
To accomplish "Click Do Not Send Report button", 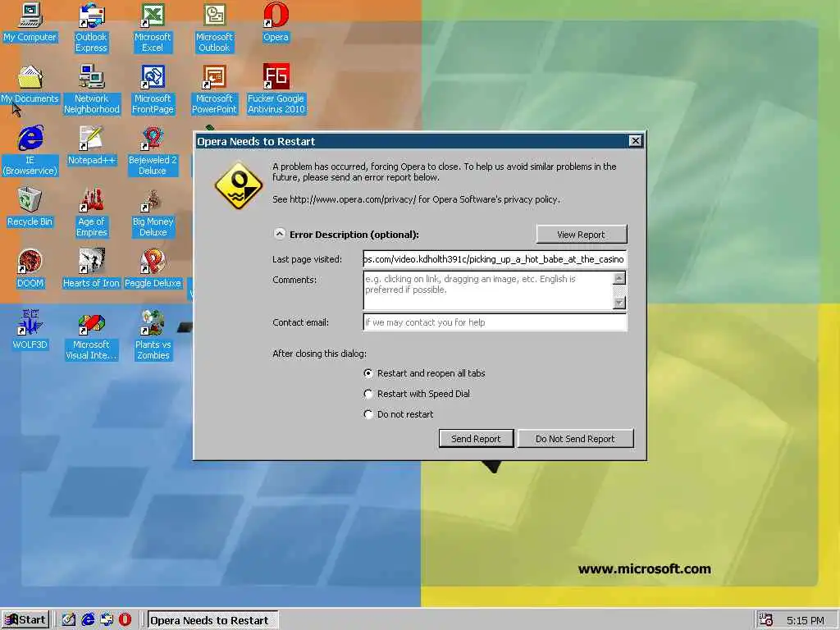I will point(575,439).
